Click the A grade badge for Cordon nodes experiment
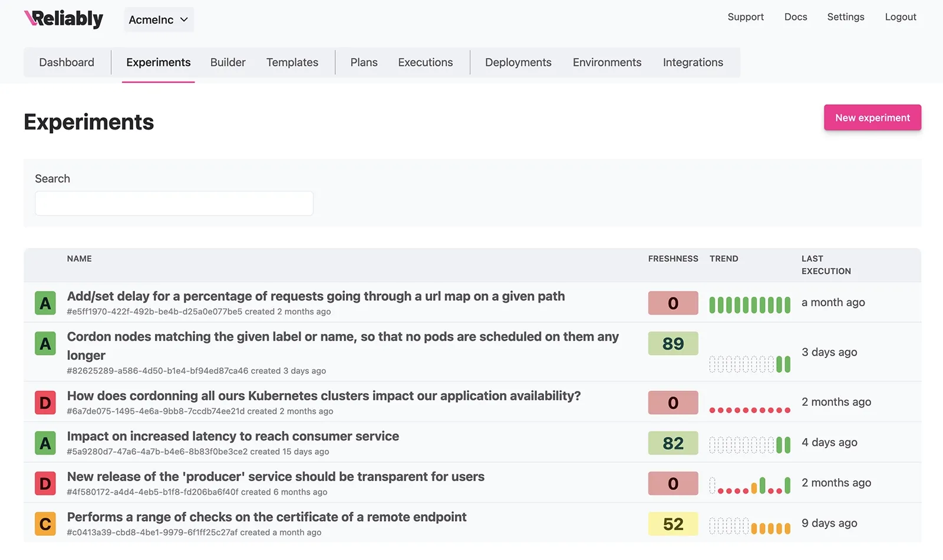The width and height of the screenshot is (943, 560). 45,344
